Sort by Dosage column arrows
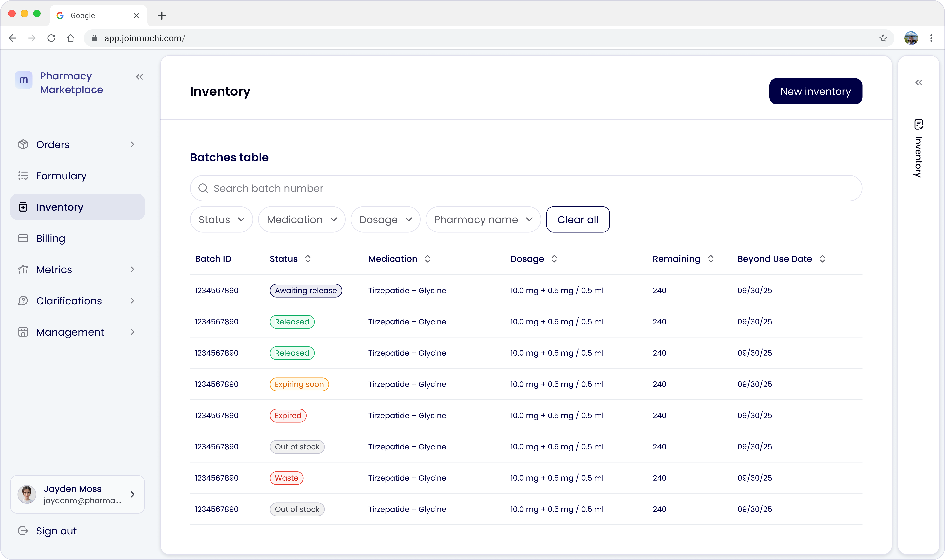945x560 pixels. pos(554,259)
